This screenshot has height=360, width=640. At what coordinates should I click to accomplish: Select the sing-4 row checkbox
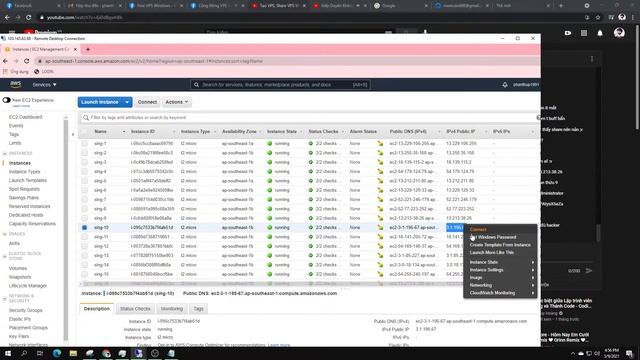pos(84,171)
